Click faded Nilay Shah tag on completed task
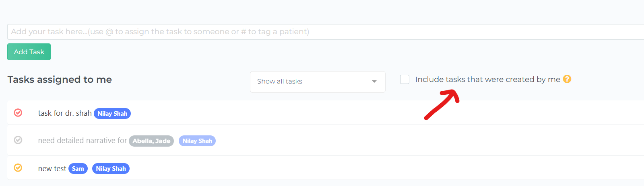The height and width of the screenshot is (186, 644). (x=197, y=141)
